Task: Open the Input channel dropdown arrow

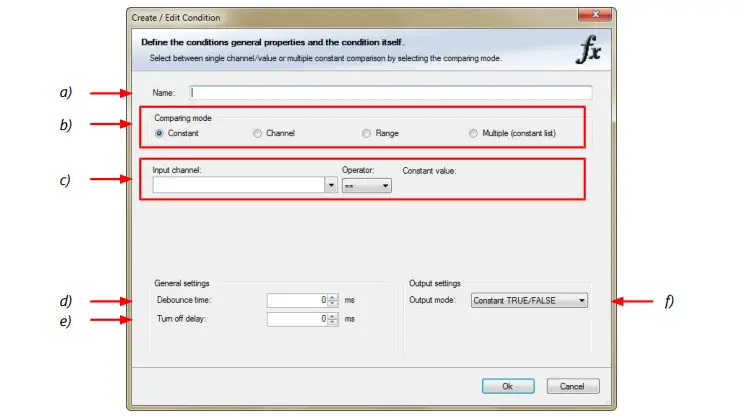Action: click(331, 185)
